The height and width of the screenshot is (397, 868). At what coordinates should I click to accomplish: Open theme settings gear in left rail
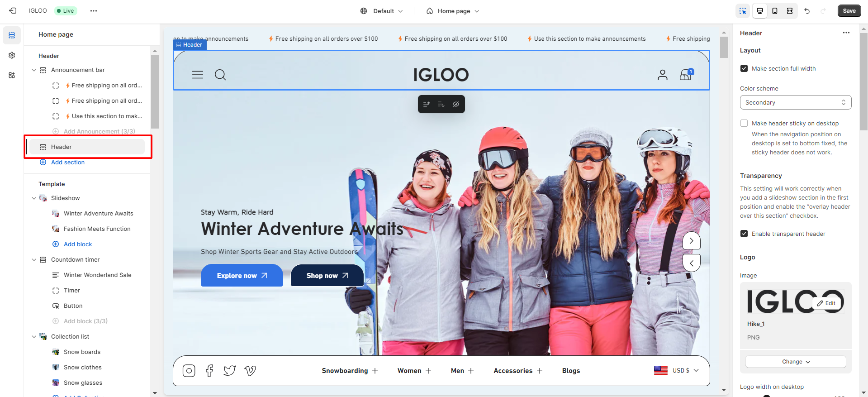click(x=12, y=55)
